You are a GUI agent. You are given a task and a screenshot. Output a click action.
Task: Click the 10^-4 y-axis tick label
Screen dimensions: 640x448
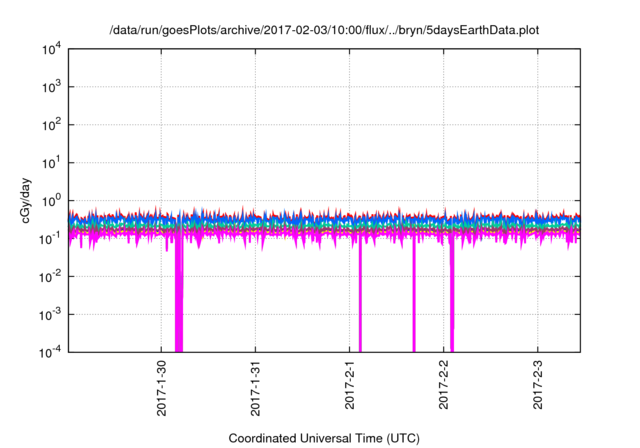pos(50,352)
